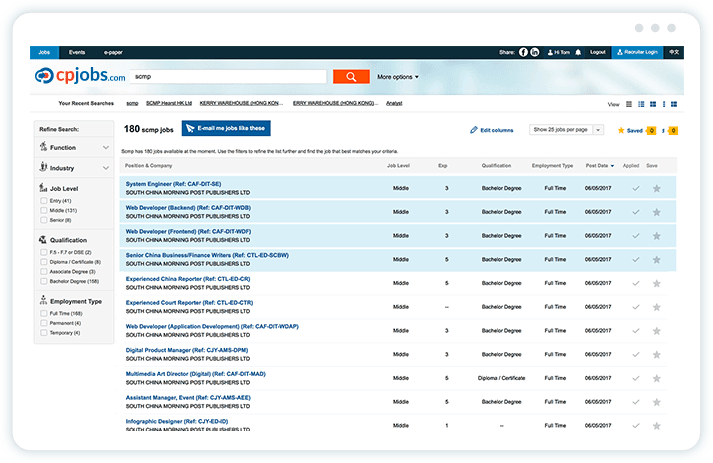This screenshot has height=463, width=713.
Task: Open the notifications bell
Action: (x=578, y=52)
